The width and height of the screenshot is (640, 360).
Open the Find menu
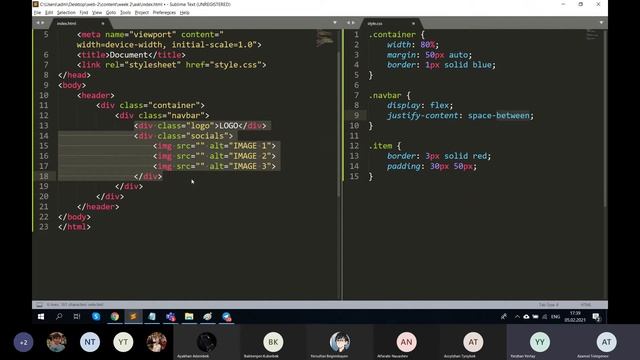tap(84, 13)
